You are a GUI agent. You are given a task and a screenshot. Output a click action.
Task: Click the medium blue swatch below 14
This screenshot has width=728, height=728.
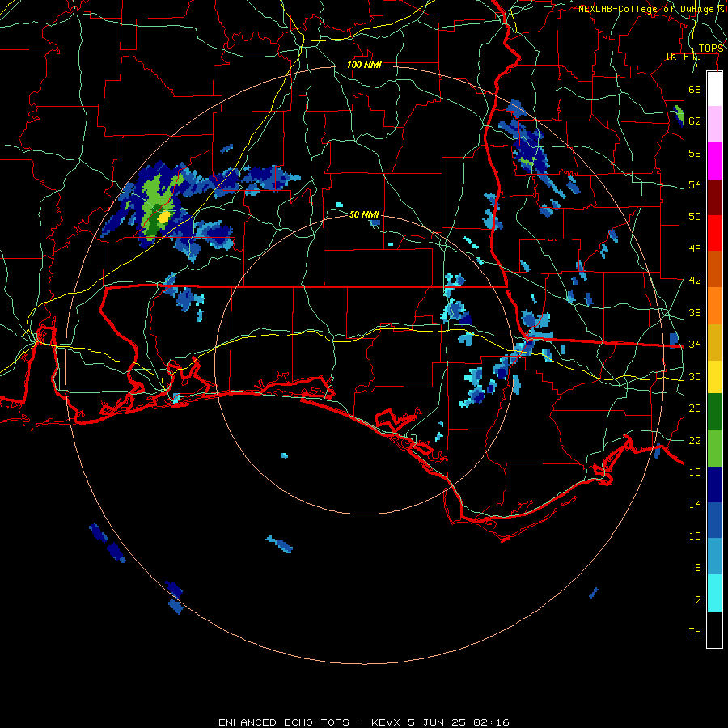point(714,520)
